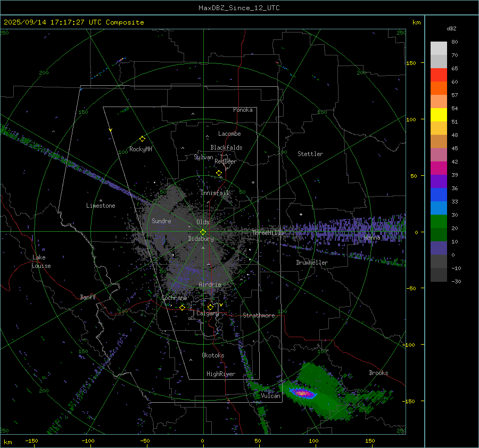Click the Okotoks label

[x=213, y=355]
